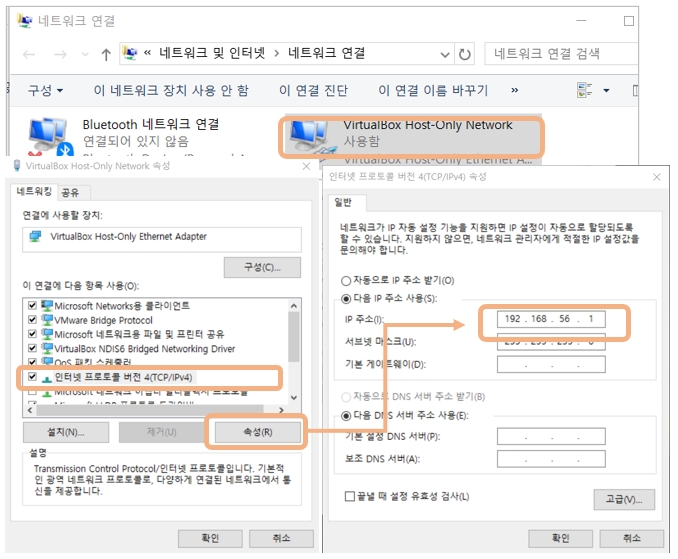This screenshot has height=559, width=678.
Task: Click the IP 주소 field showing 192.168.56.1
Action: [x=551, y=319]
